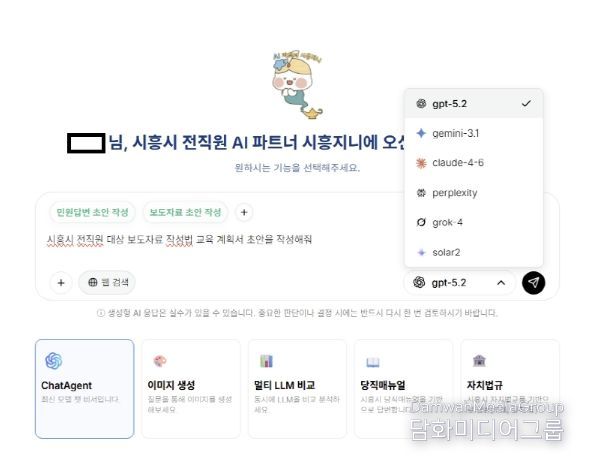
Task: Select grok-4 from the model menu
Action: coord(473,222)
